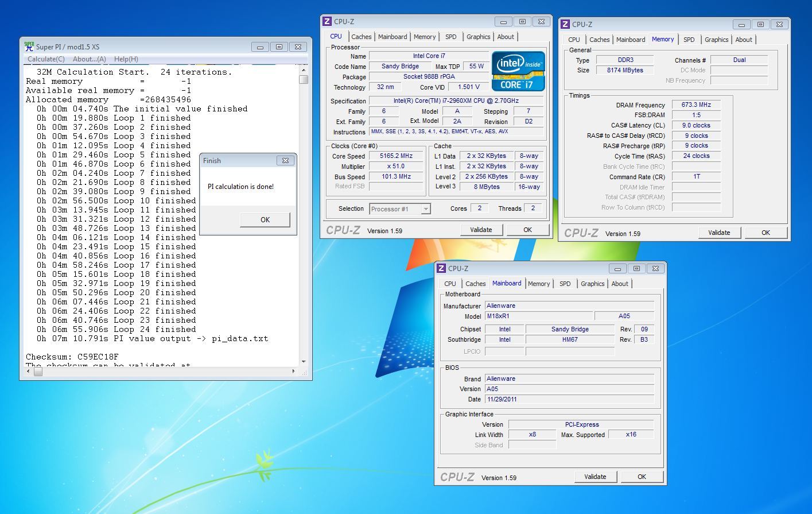Viewport: 812px width, 514px height.
Task: Open About tab in the CPU-Z window showing CPU
Action: [x=506, y=37]
